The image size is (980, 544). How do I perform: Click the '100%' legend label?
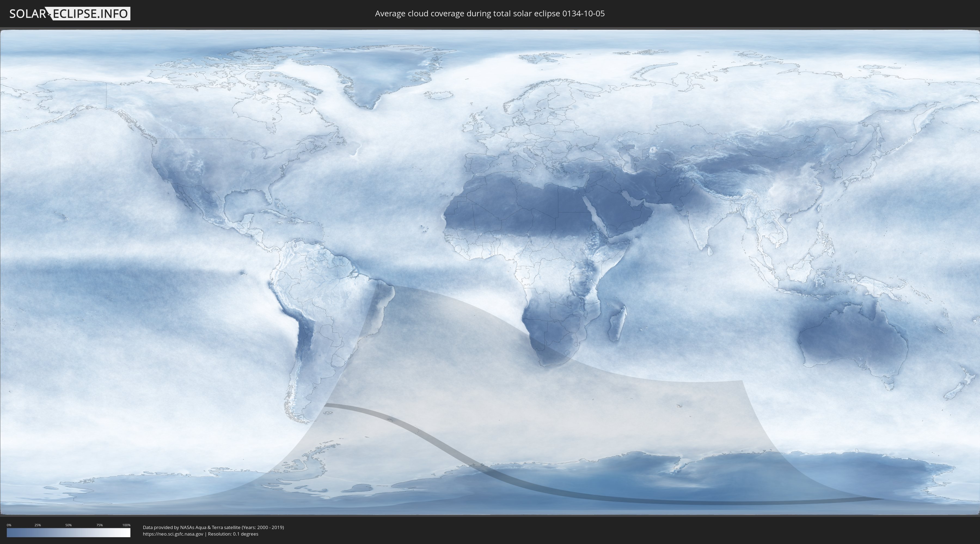(126, 525)
